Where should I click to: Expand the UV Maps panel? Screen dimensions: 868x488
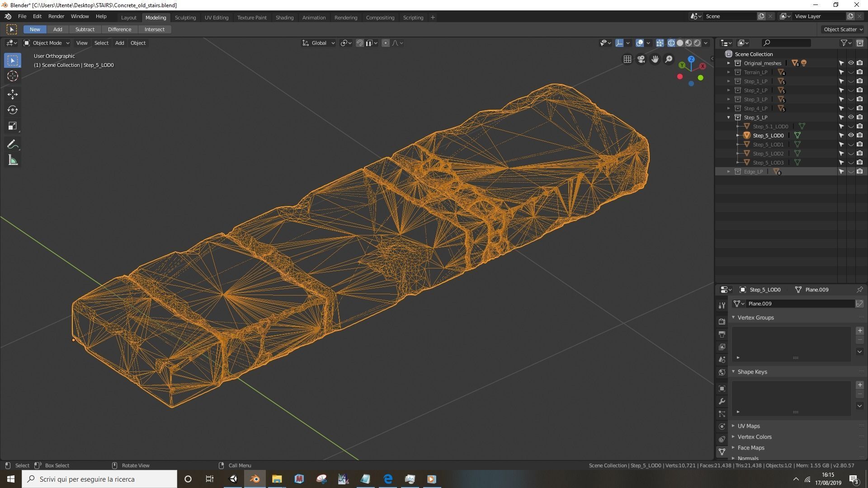749,426
